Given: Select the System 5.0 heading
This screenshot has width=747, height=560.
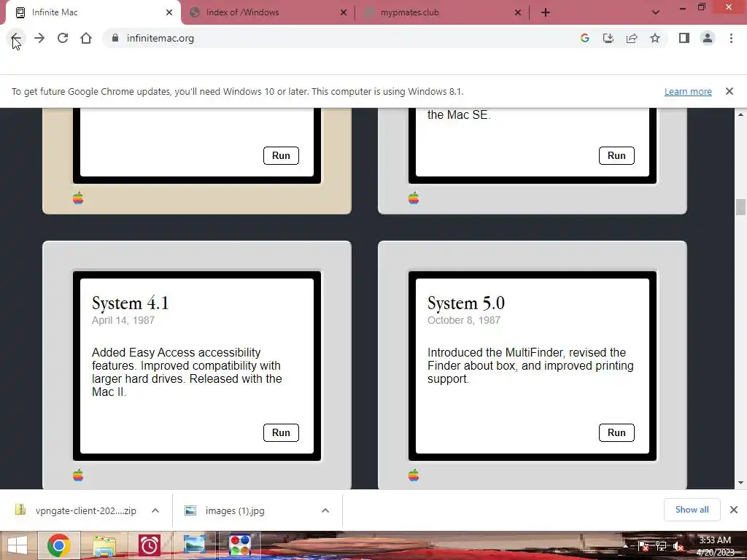Looking at the screenshot, I should [466, 303].
